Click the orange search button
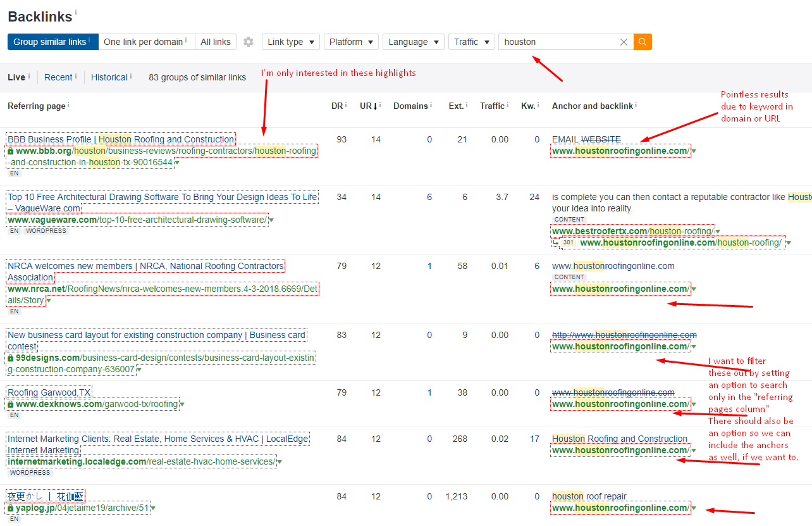812x526 pixels. pyautogui.click(x=643, y=42)
